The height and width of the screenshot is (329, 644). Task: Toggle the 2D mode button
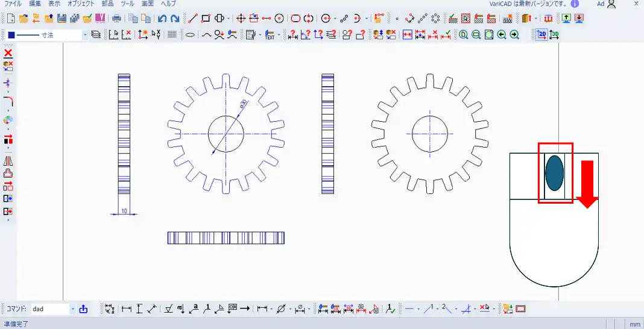[x=541, y=35]
